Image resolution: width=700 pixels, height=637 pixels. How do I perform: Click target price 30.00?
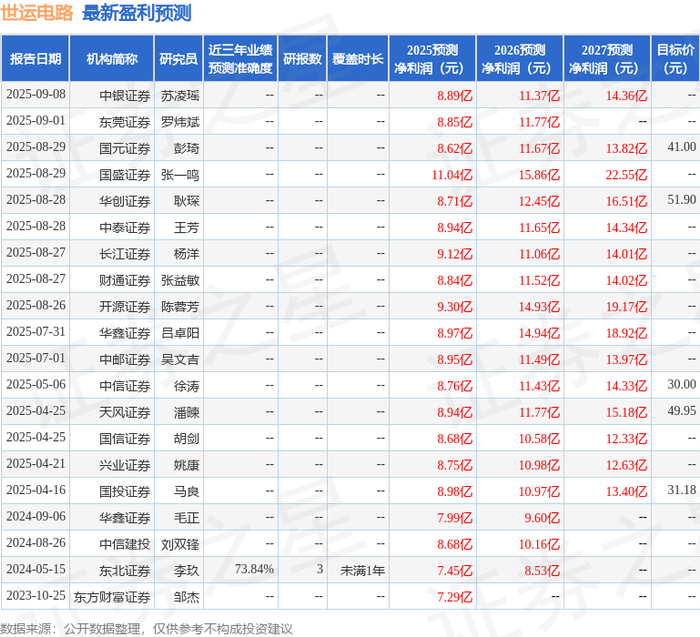[681, 384]
